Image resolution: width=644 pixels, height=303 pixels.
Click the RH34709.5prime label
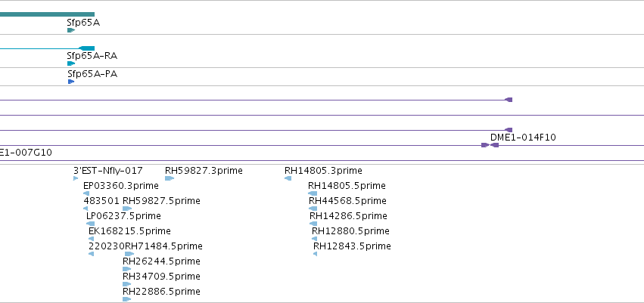[x=161, y=277]
